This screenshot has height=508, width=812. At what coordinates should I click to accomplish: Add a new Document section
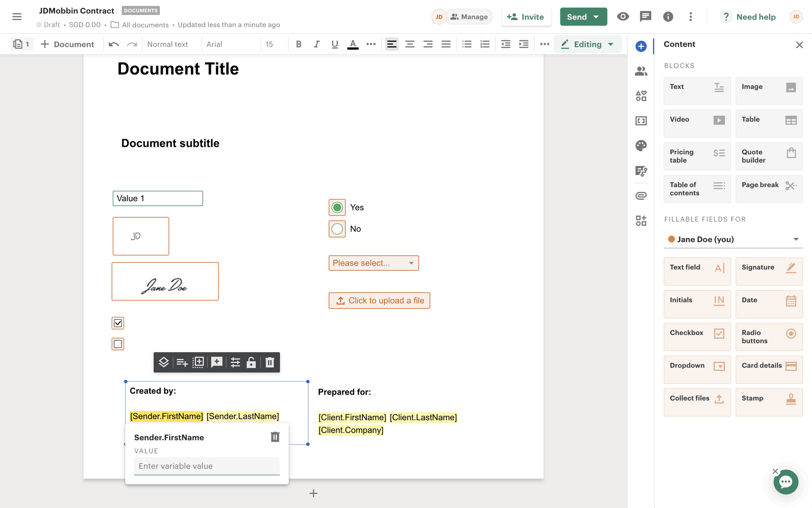(68, 44)
